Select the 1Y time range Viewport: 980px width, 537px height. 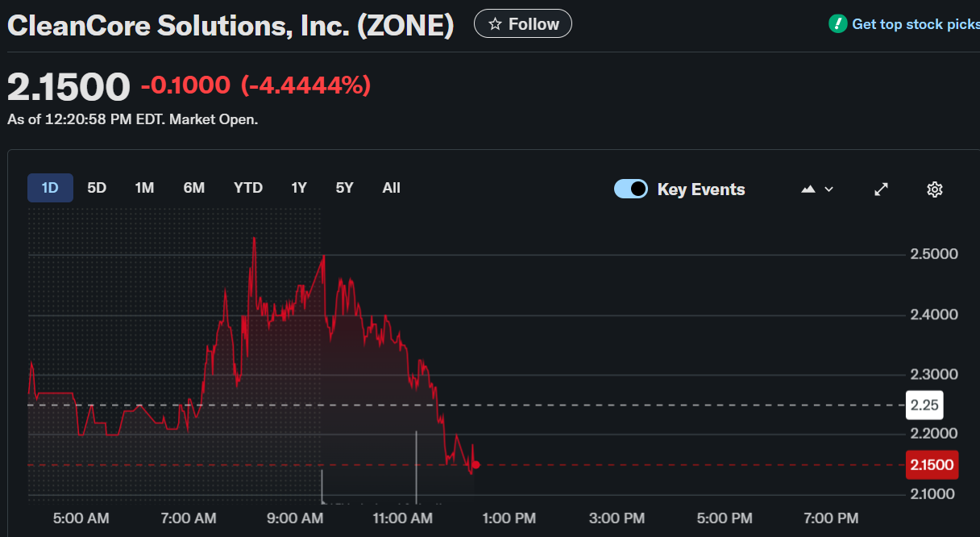click(x=299, y=188)
